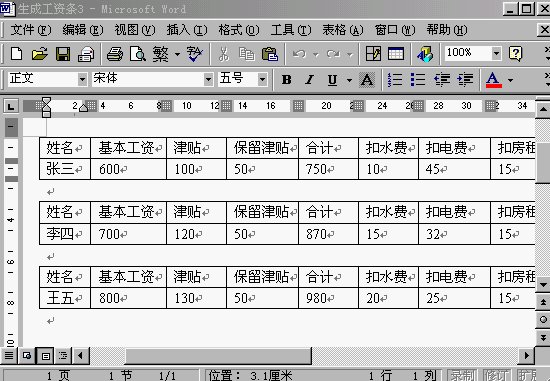Toggle character shading A button

[367, 80]
